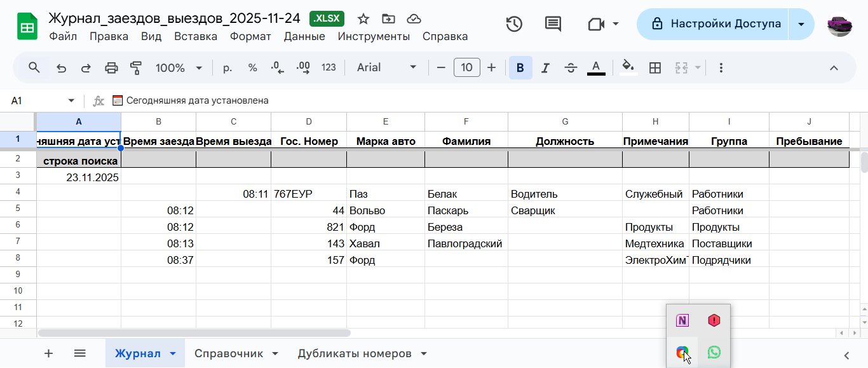The height and width of the screenshot is (368, 868).
Task: Select the paint format tool
Action: click(x=135, y=67)
